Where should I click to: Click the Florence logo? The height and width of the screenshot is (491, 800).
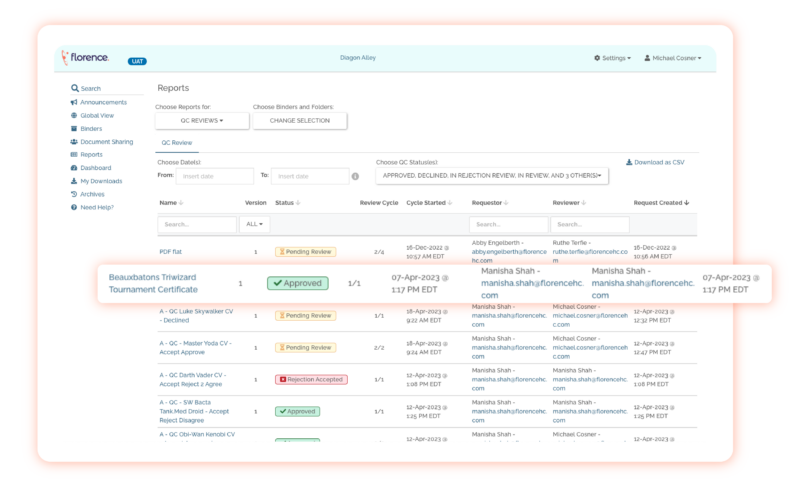pyautogui.click(x=85, y=58)
